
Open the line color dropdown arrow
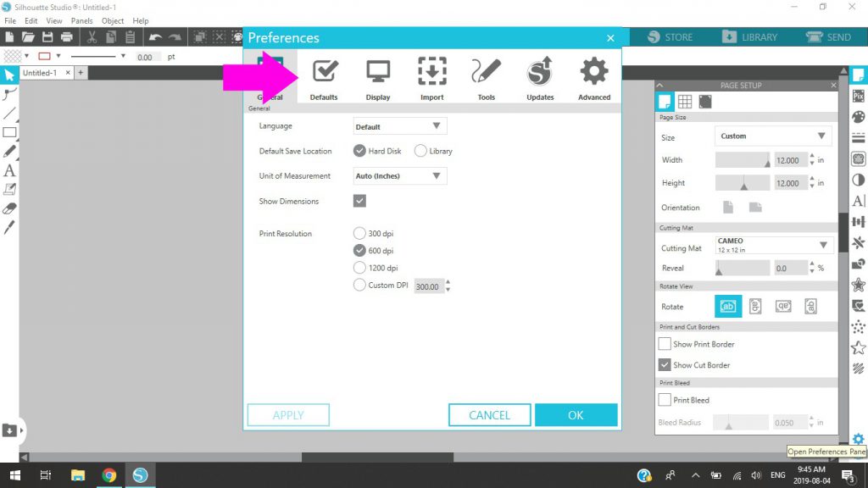point(58,57)
